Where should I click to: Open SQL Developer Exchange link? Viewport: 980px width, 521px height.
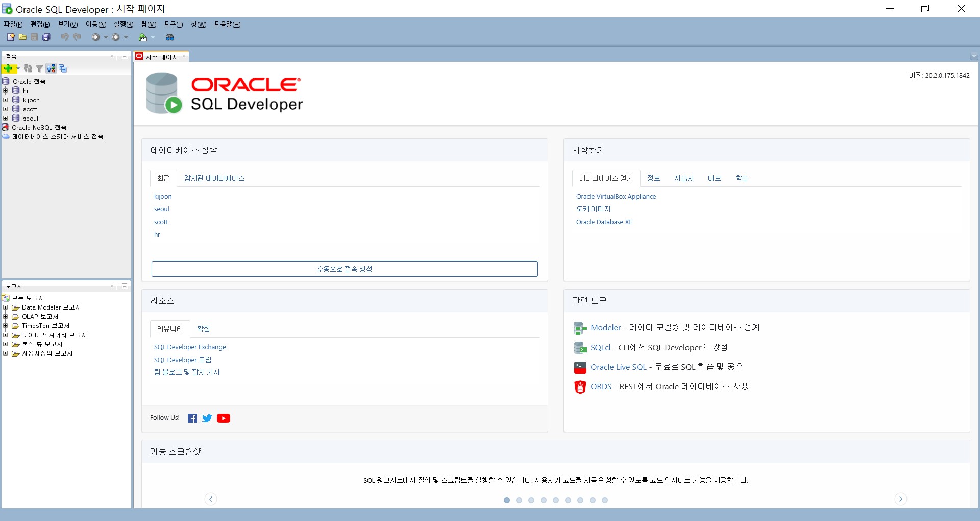190,347
